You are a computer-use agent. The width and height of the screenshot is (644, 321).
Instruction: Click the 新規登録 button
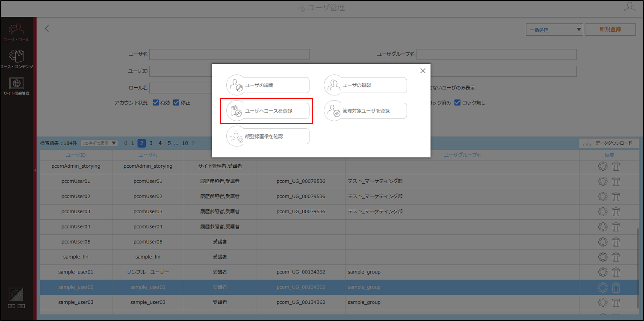pyautogui.click(x=610, y=30)
